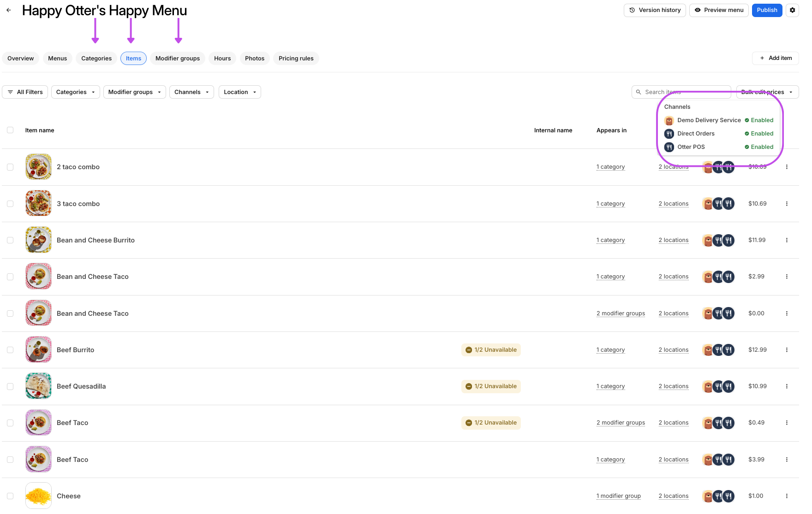812x514 pixels.
Task: Open 2 modifier groups link for Beef Taco
Action: click(x=621, y=423)
